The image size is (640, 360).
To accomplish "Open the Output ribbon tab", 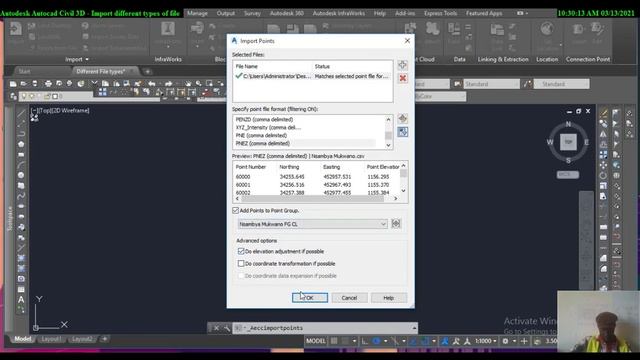I will (225, 13).
